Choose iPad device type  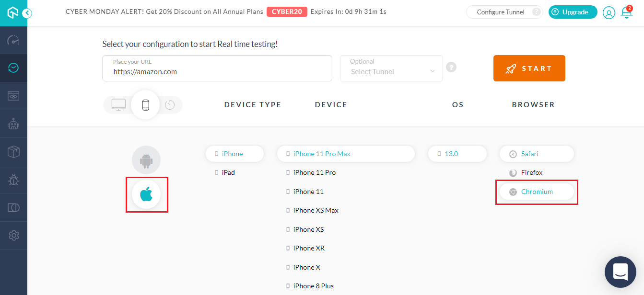228,172
